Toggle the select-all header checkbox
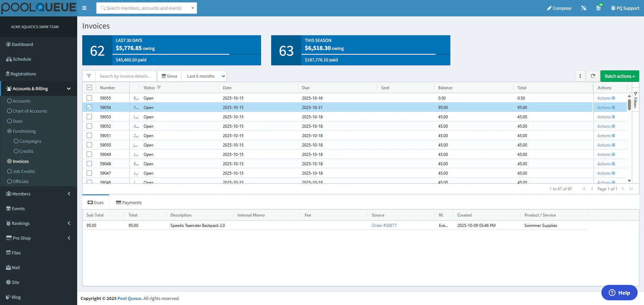Image resolution: width=644 pixels, height=305 pixels. pyautogui.click(x=89, y=87)
